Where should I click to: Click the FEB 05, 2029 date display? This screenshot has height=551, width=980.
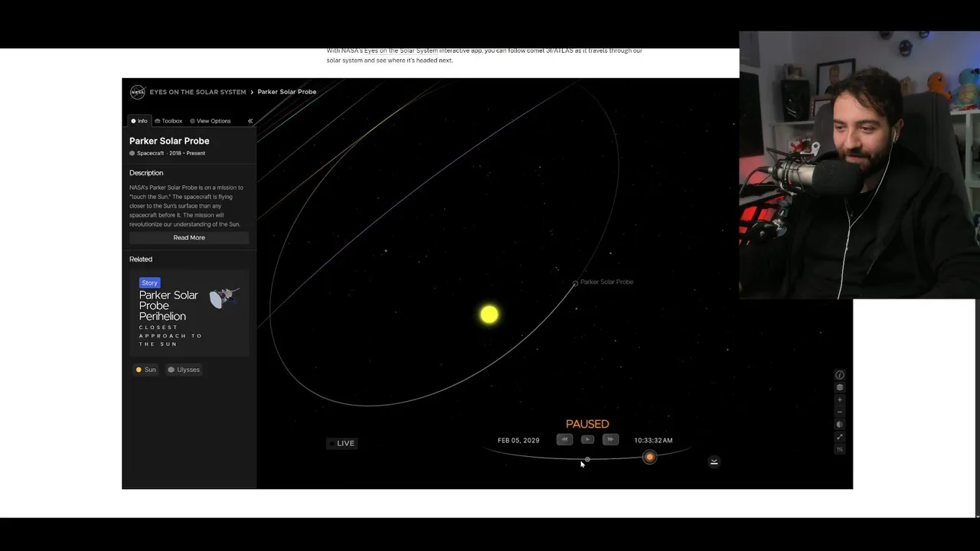pos(518,441)
